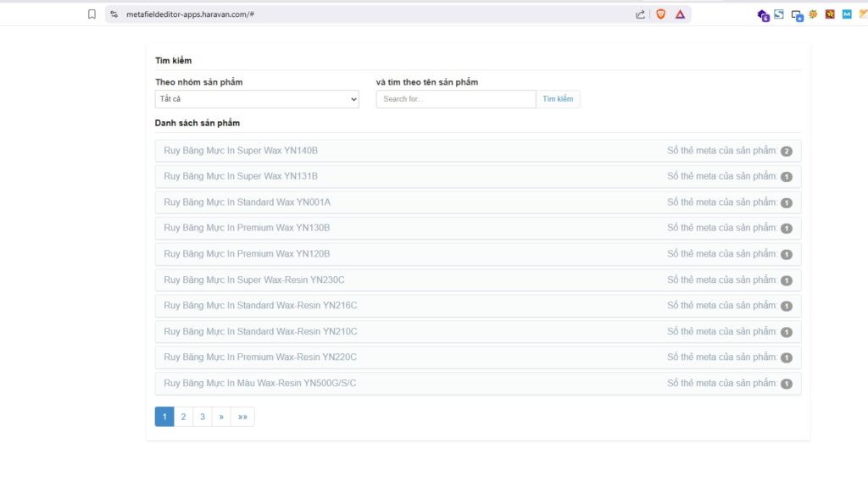Open site settings icon in address bar

click(114, 14)
